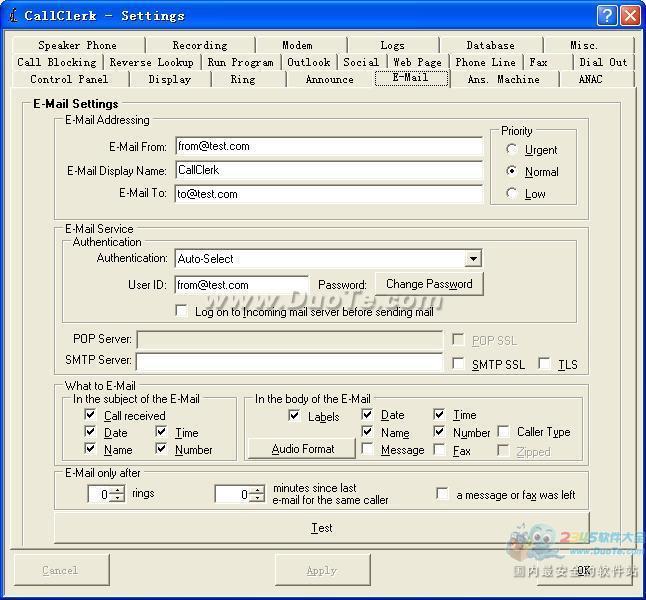The width and height of the screenshot is (646, 600).
Task: Check Log on to incoming mail server
Action: click(181, 312)
